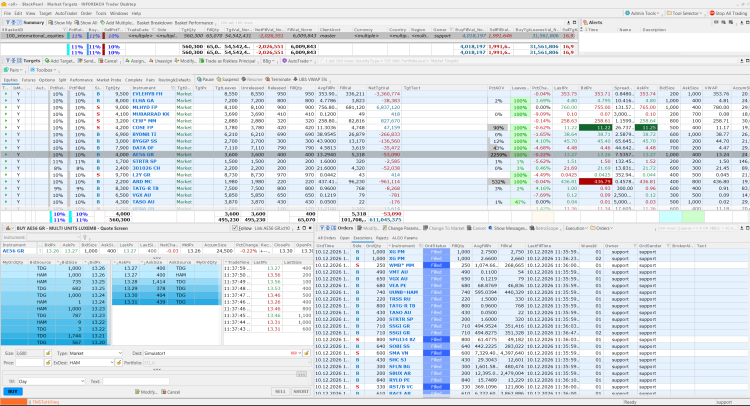This screenshot has width=750, height=406.
Task: Click the Price input field
Action: tap(30, 363)
